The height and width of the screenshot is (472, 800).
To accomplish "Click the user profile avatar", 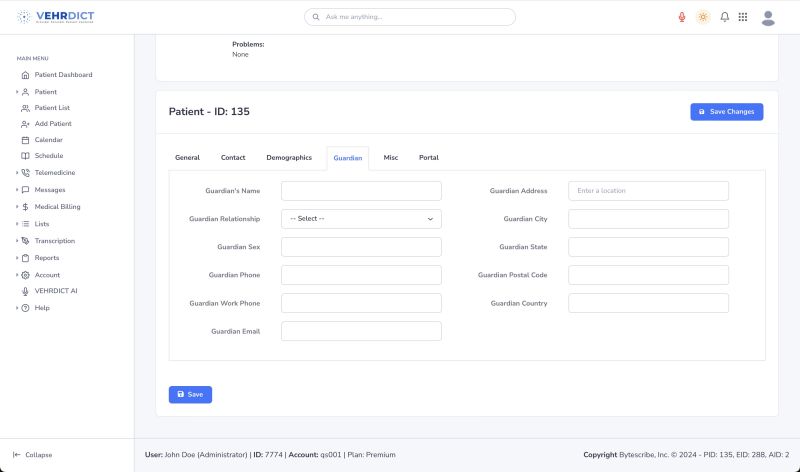I will tap(768, 17).
